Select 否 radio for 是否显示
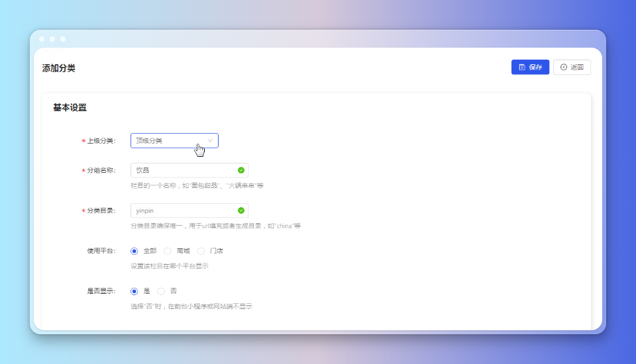 pyautogui.click(x=161, y=291)
